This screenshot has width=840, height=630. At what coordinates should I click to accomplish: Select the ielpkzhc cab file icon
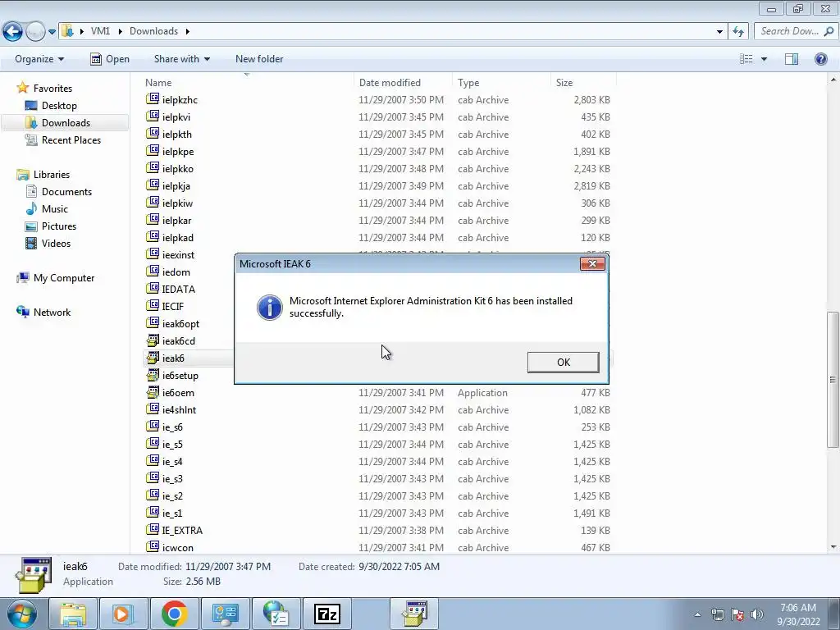(153, 99)
